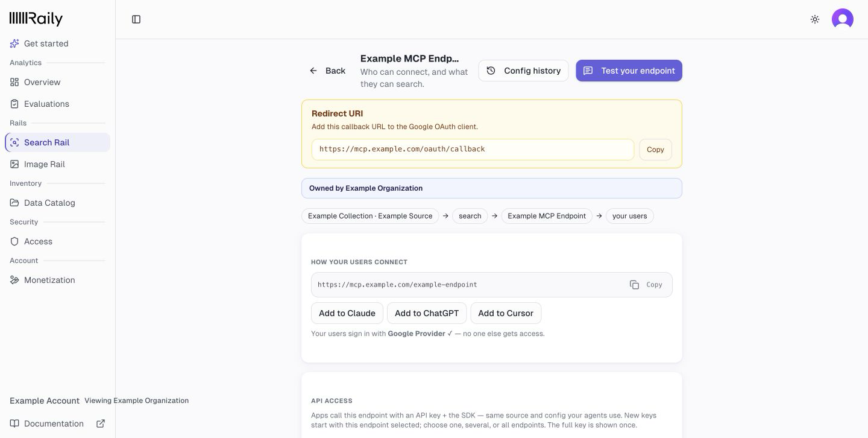This screenshot has height=438, width=868.
Task: Click the Evaluations clipboard icon
Action: click(x=14, y=104)
